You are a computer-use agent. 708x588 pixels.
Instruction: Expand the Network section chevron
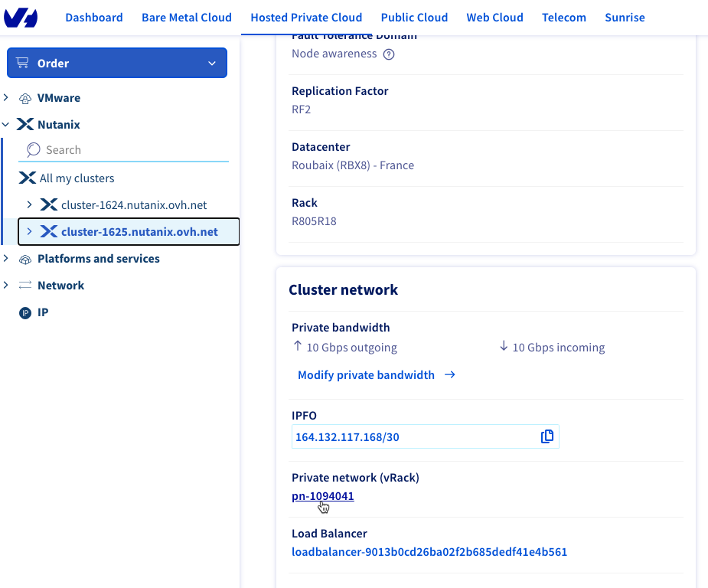6,285
